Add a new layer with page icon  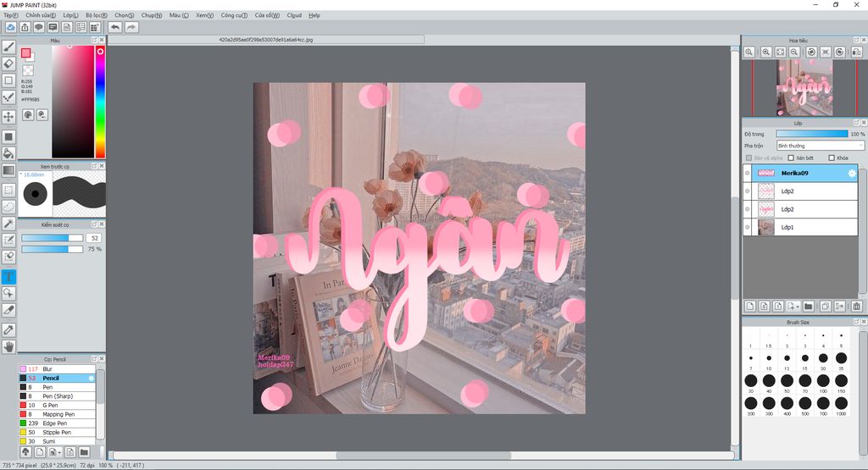[x=750, y=307]
